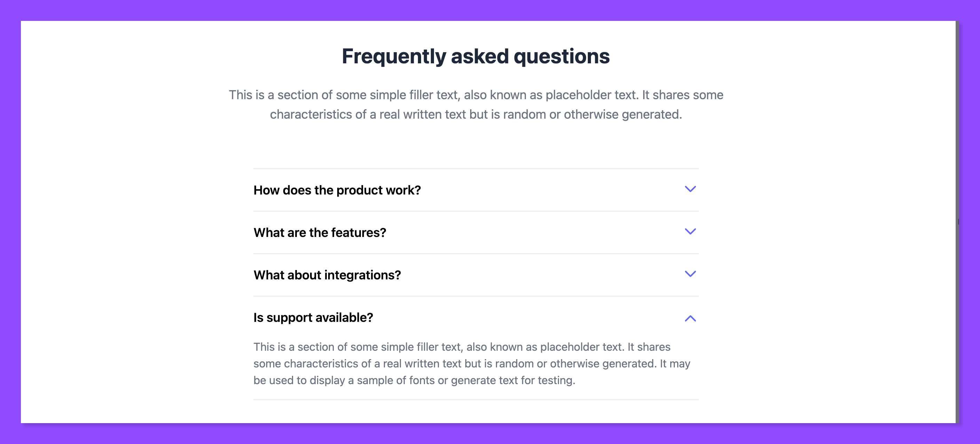Click the purple background above the white card
This screenshot has height=444, width=980.
490,10
